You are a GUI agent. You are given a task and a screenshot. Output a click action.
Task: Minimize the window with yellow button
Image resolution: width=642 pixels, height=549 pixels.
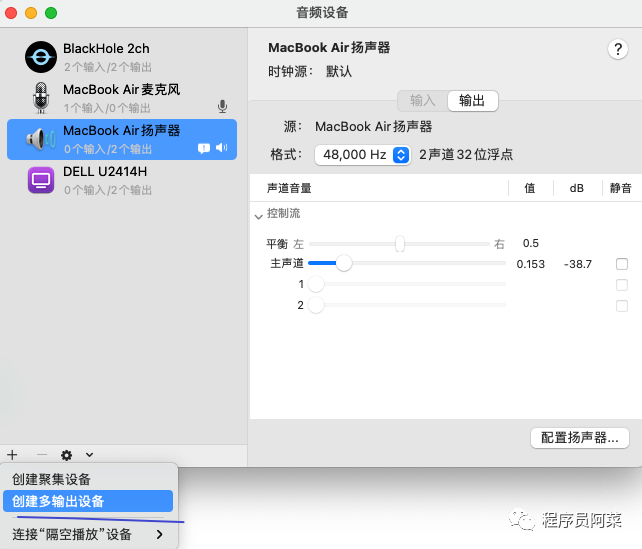click(31, 13)
